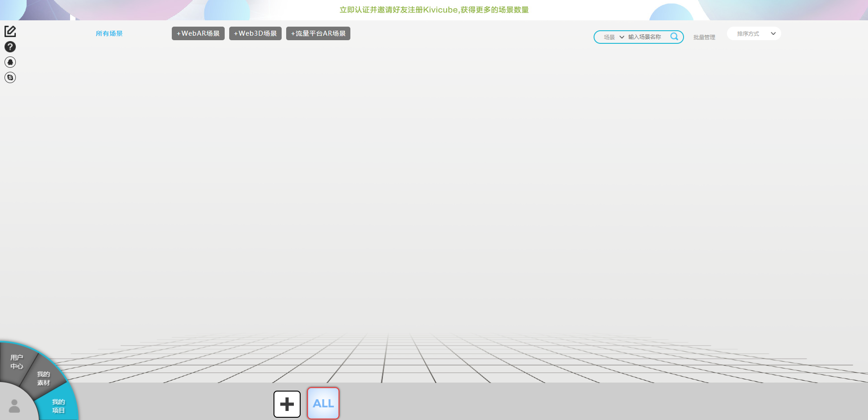This screenshot has height=420, width=868.
Task: Click the +流量平台AR场景 button
Action: coord(318,33)
